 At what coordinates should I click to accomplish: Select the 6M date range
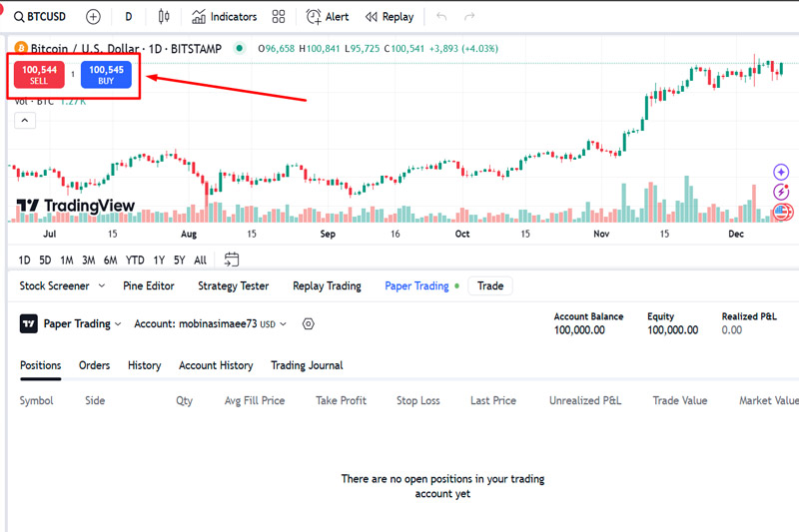pos(110,260)
